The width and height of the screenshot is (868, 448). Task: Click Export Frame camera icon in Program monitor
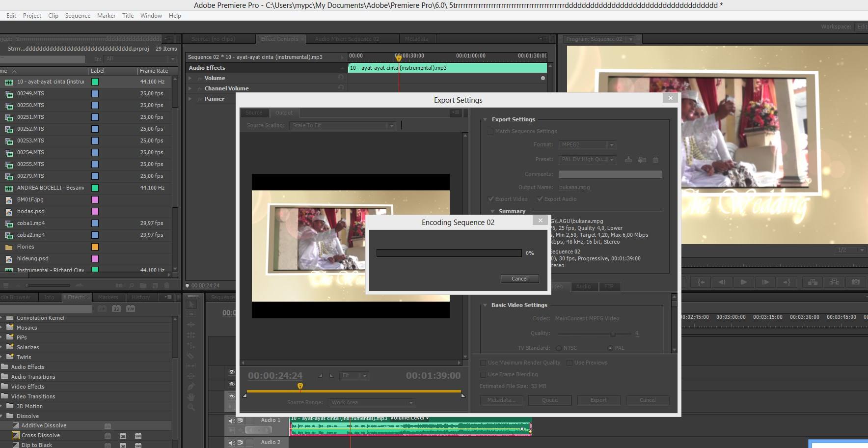(x=856, y=282)
